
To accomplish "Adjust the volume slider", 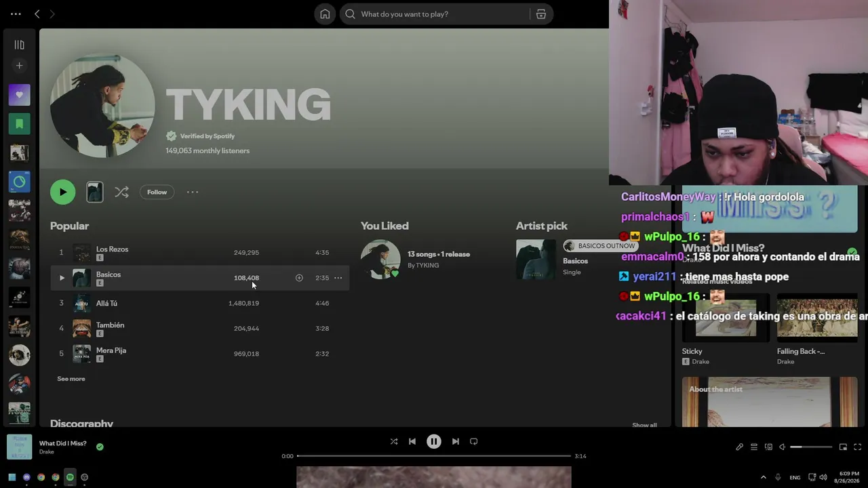I will tap(811, 447).
